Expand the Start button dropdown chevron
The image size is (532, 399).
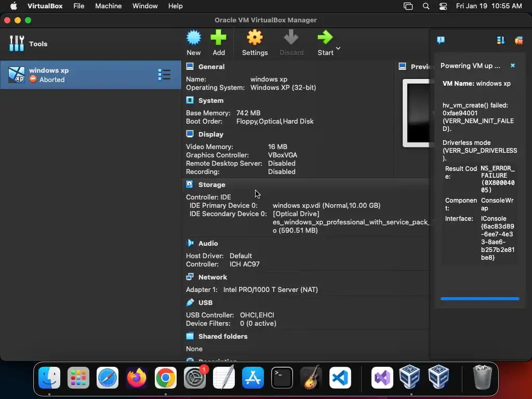click(x=338, y=48)
